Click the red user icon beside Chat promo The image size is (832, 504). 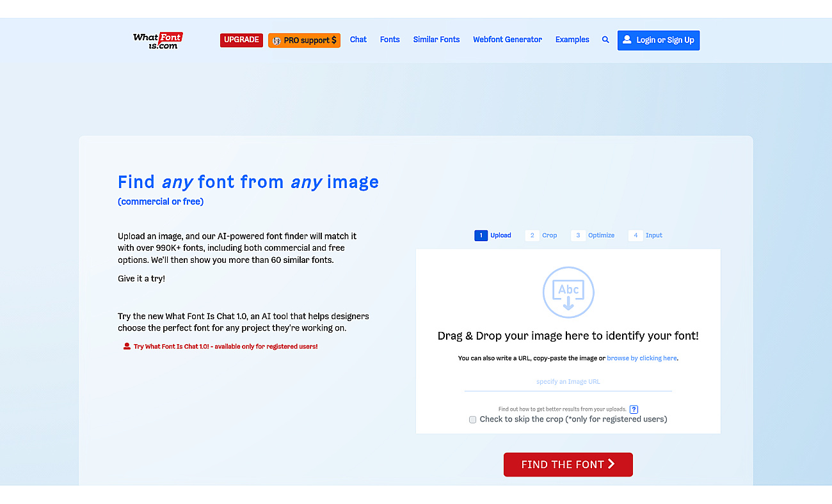click(x=127, y=347)
